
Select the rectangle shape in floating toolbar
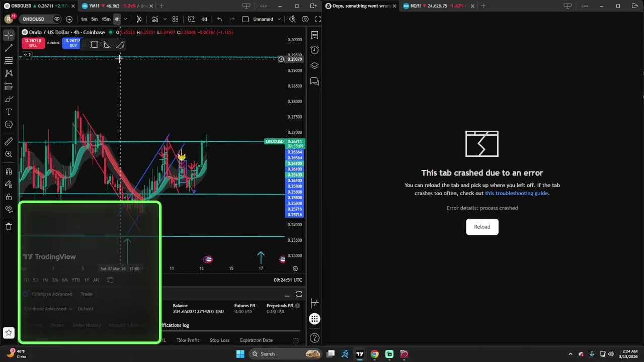point(94,45)
